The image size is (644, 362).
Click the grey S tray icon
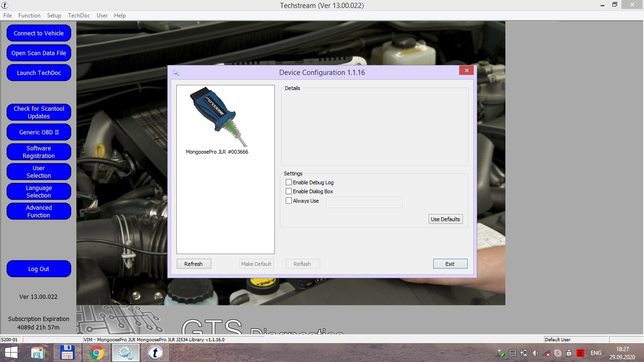tap(558, 353)
